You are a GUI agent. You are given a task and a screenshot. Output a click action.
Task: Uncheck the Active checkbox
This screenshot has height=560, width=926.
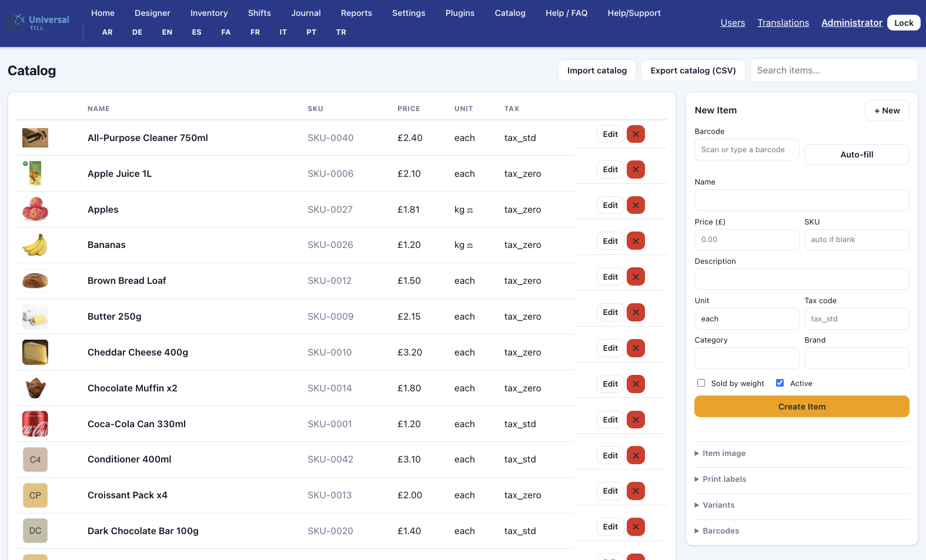(780, 383)
